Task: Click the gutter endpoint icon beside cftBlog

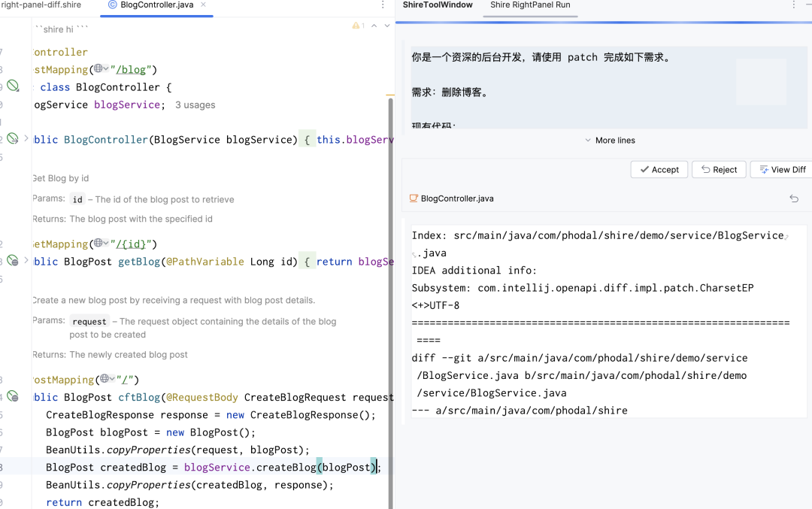Action: [13, 397]
